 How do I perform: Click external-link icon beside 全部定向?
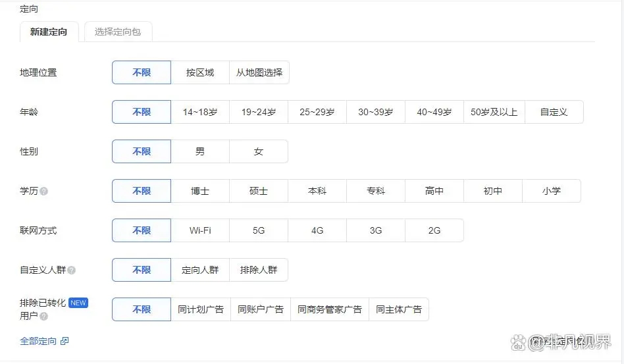65,341
